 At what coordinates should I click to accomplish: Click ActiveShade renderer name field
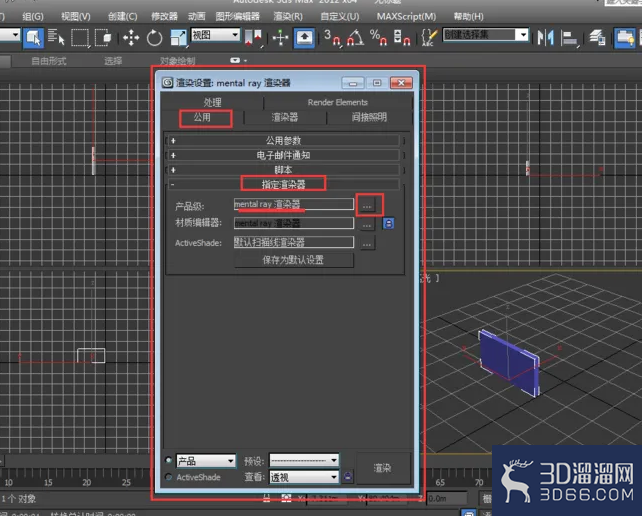[294, 242]
